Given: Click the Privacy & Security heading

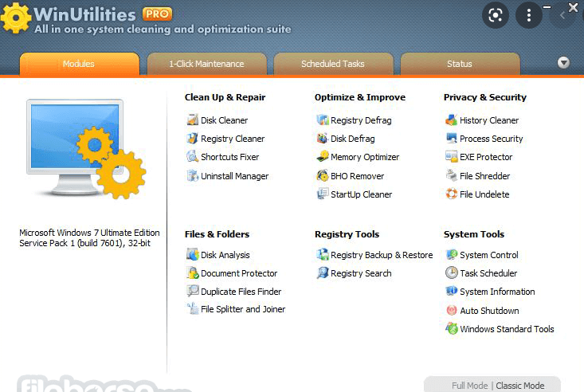Looking at the screenshot, I should pyautogui.click(x=484, y=97).
